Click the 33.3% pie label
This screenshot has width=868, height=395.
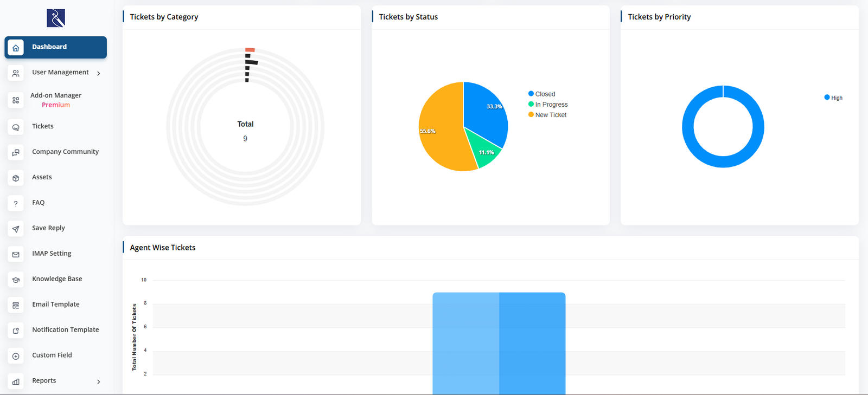494,107
